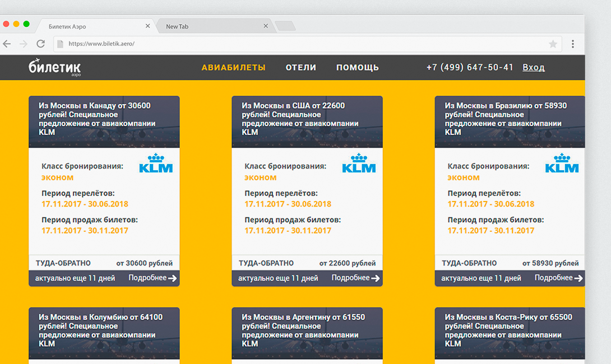Click flight period 17.11.2017 - 30.06.2018 on Бразилию card
This screenshot has width=611, height=364.
pyautogui.click(x=490, y=204)
